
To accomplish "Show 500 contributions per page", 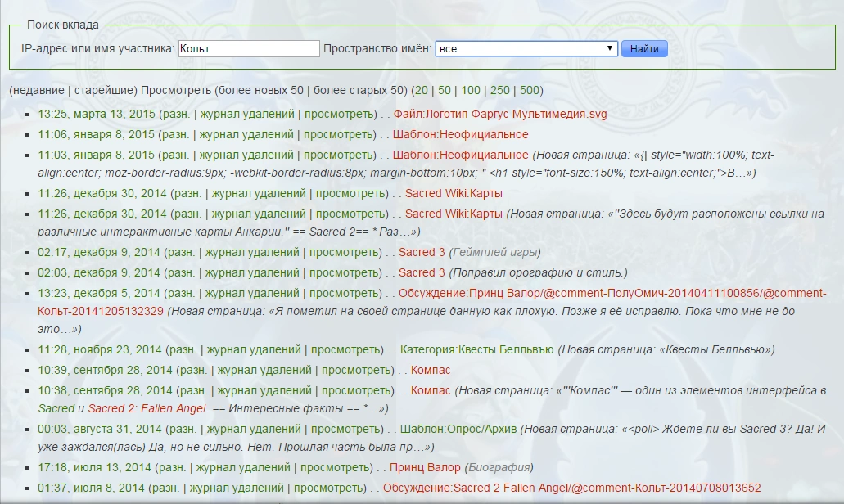I will [529, 90].
